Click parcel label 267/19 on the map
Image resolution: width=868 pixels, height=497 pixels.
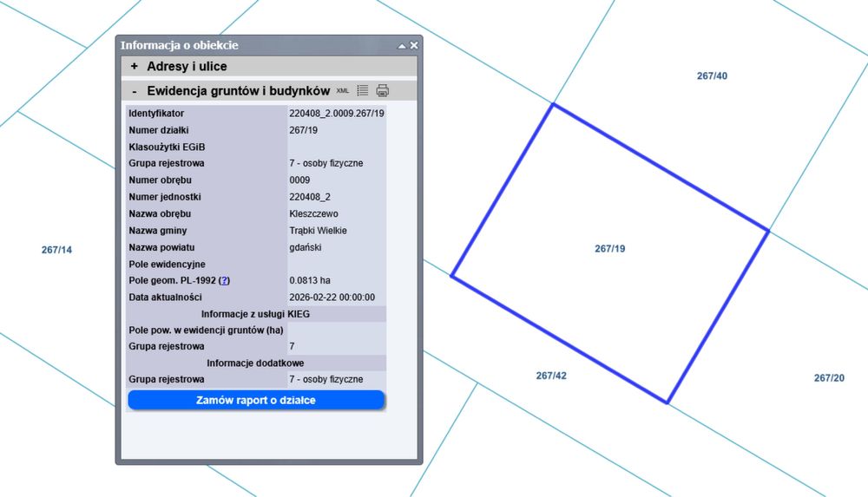(x=609, y=248)
